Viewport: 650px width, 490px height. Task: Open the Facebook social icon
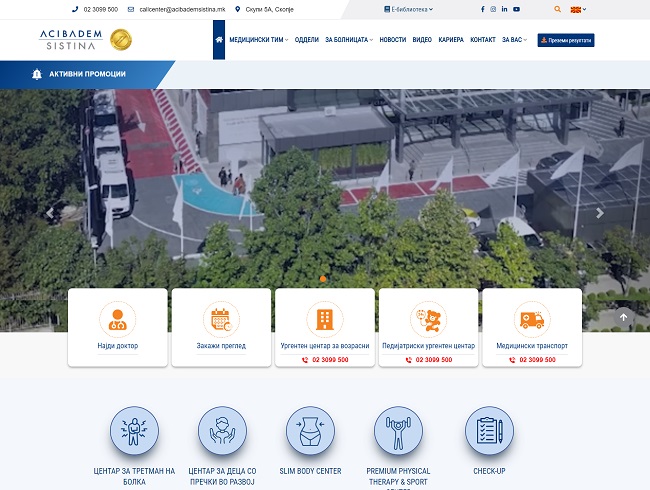point(482,9)
